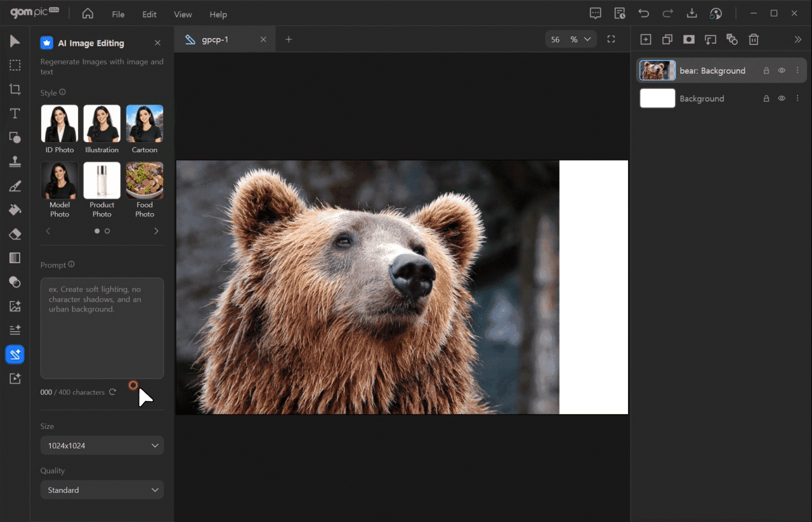Show previous page of styles

tap(48, 231)
